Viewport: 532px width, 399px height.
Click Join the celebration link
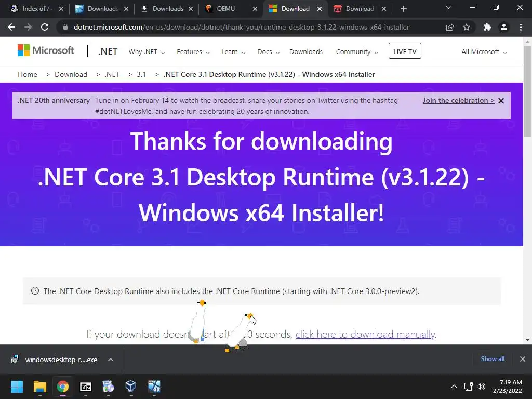click(x=459, y=100)
